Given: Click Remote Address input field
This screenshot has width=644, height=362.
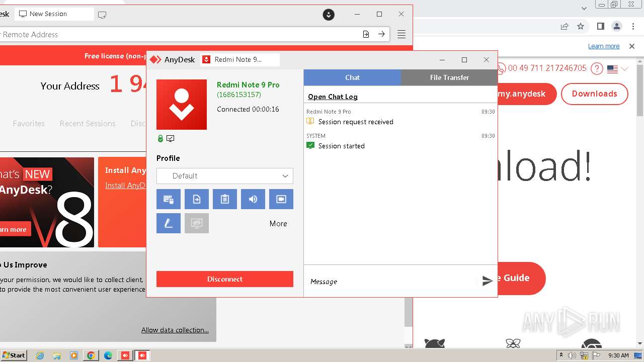Looking at the screenshot, I should click(x=179, y=34).
